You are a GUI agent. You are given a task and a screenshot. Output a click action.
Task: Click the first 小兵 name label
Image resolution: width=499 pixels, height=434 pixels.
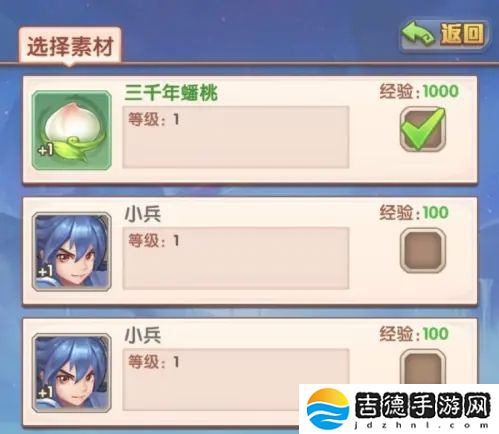tap(143, 214)
